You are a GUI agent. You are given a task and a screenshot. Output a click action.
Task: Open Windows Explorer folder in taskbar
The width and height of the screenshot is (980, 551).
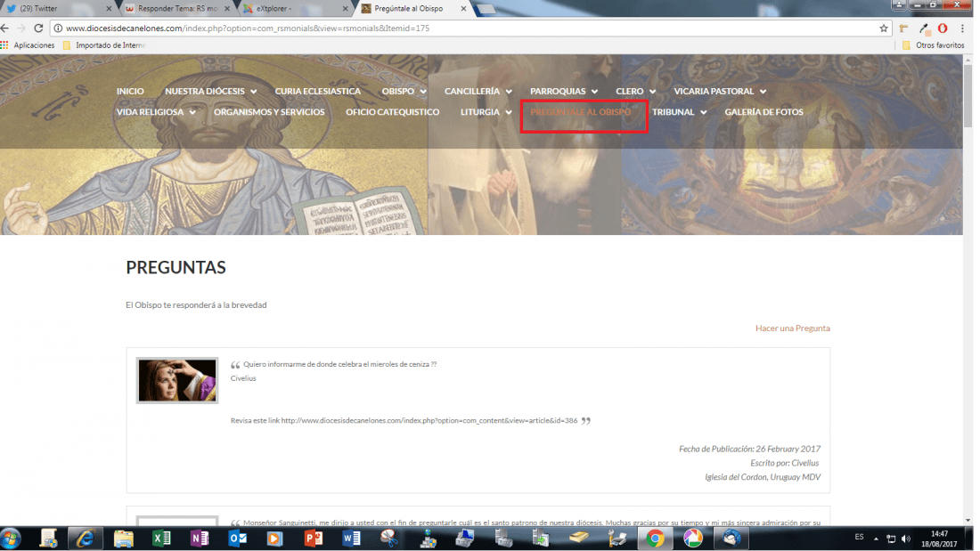[x=123, y=538]
